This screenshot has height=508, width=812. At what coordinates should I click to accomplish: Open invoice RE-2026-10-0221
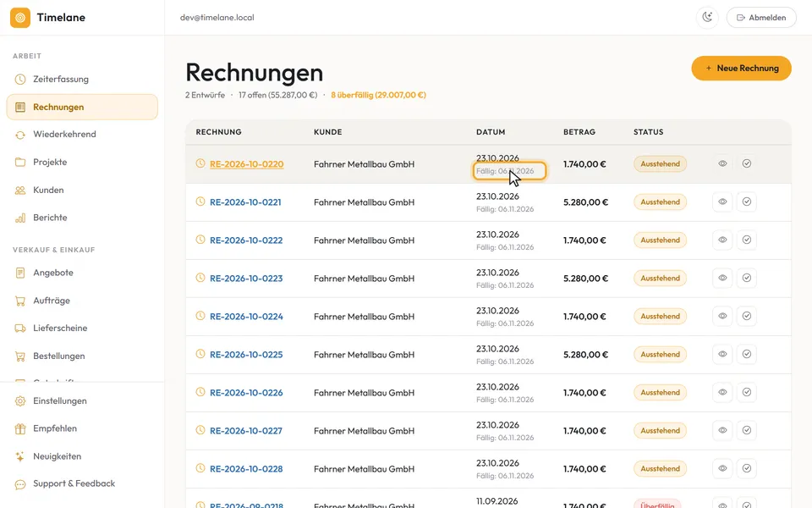[245, 202]
